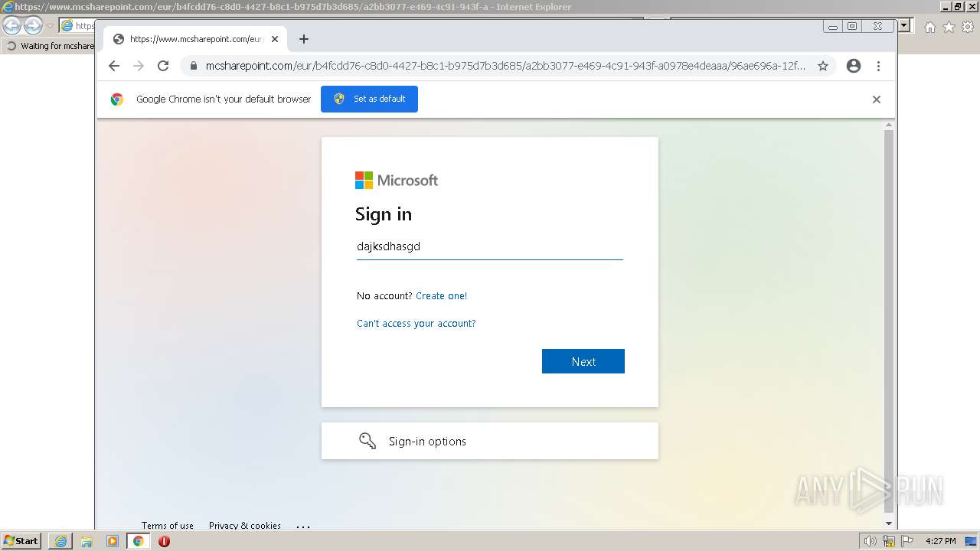Click the Sign-in options key icon
The image size is (980, 551).
[x=367, y=441]
